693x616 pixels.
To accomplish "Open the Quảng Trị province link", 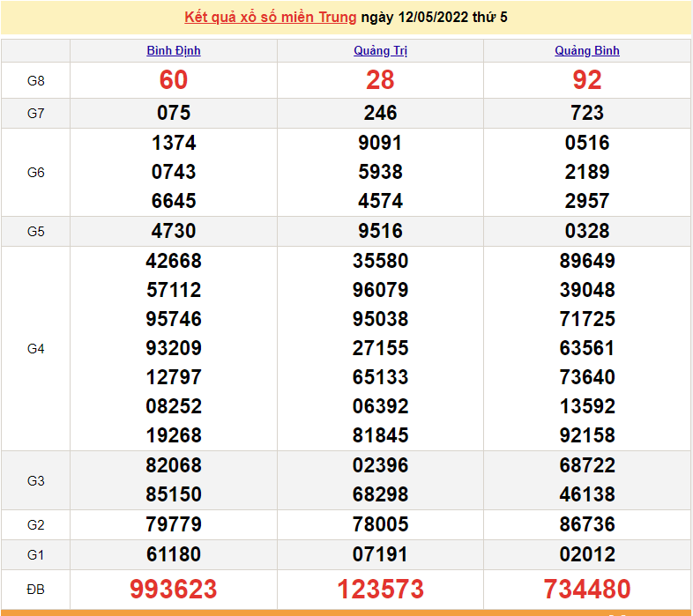I will tap(380, 51).
